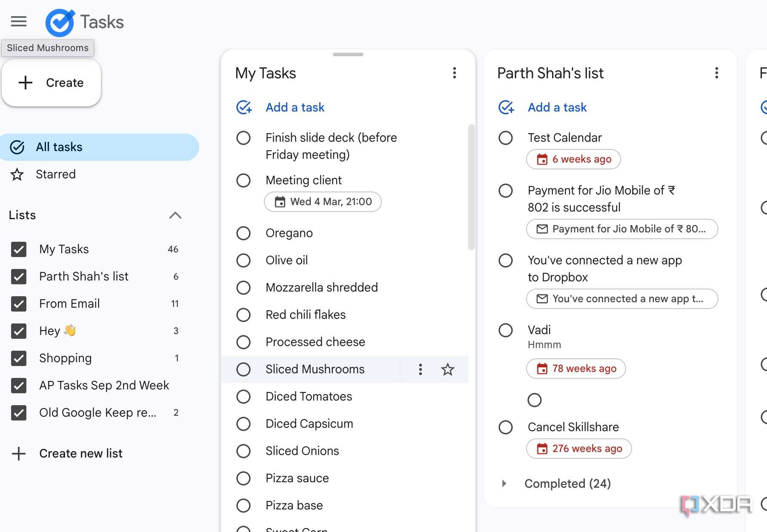Image resolution: width=767 pixels, height=532 pixels.
Task: Click the My Tasks scrollbar
Action: point(471,187)
